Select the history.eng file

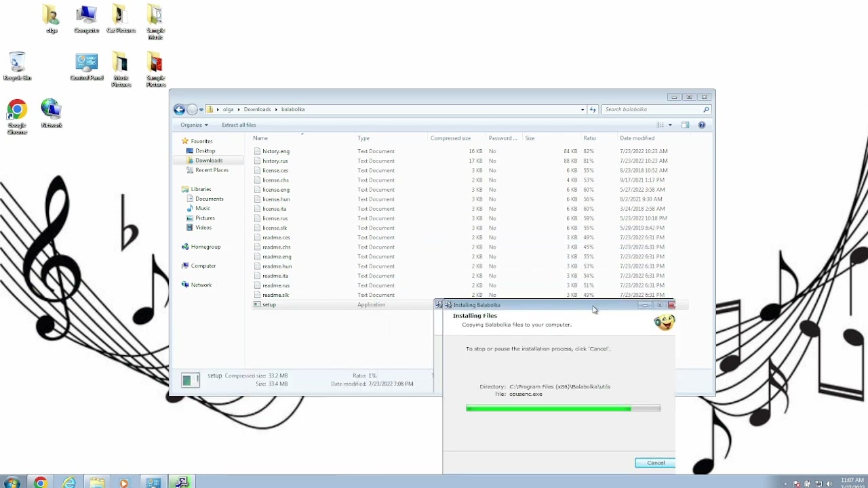[275, 151]
